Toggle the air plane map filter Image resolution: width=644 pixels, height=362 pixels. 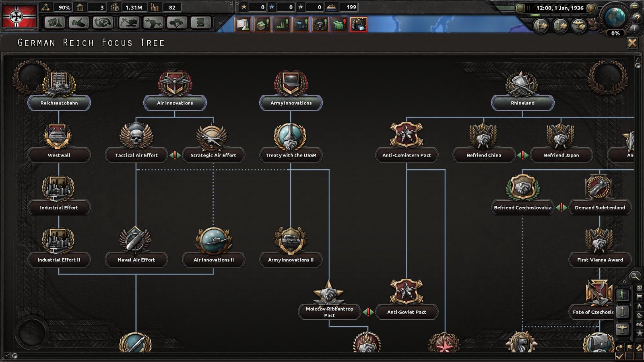(x=622, y=329)
